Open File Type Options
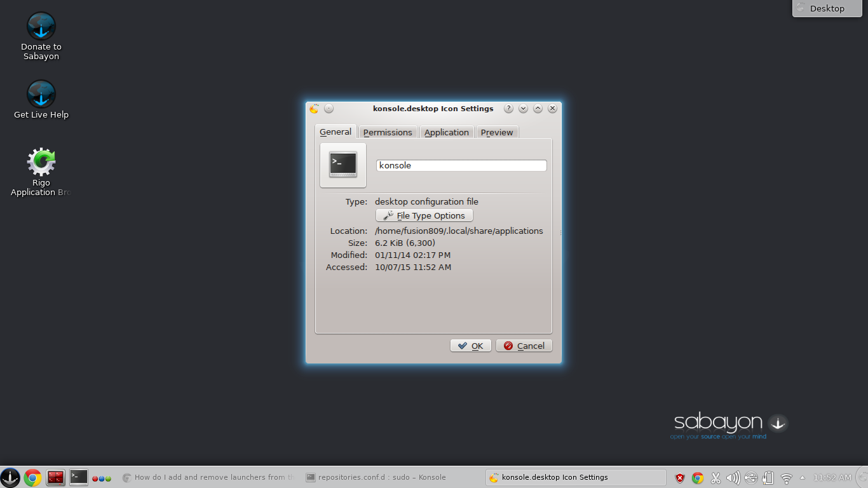Screen dimensions: 868x488 click(424, 215)
